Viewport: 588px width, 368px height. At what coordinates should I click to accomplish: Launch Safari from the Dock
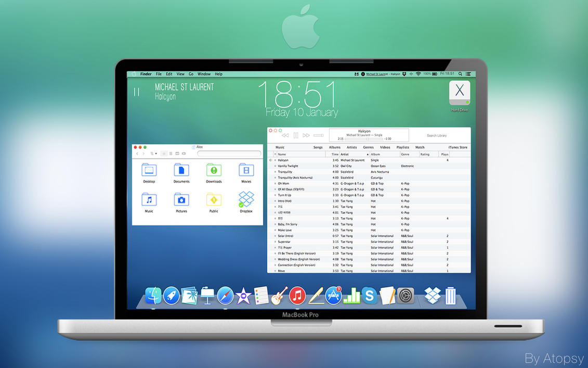tap(225, 295)
